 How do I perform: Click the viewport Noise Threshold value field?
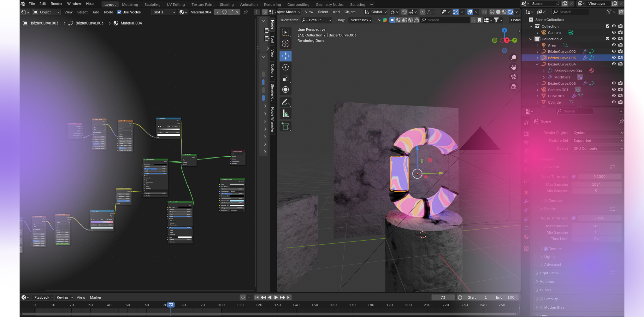pos(599,177)
